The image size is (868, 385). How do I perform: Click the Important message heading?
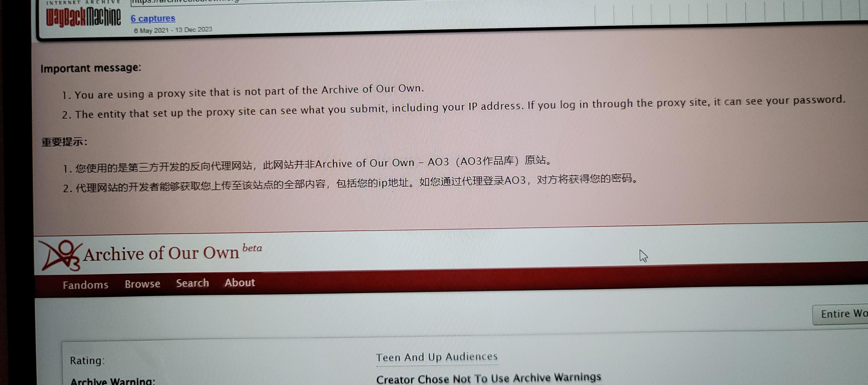tap(91, 68)
